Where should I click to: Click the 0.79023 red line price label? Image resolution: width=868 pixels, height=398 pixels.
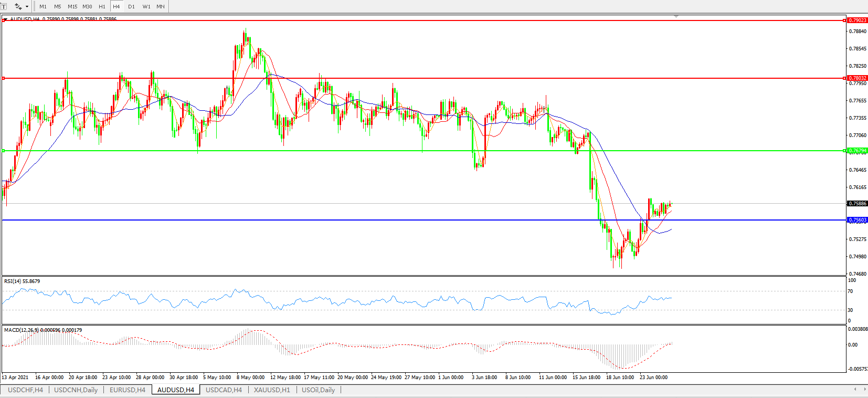(857, 20)
